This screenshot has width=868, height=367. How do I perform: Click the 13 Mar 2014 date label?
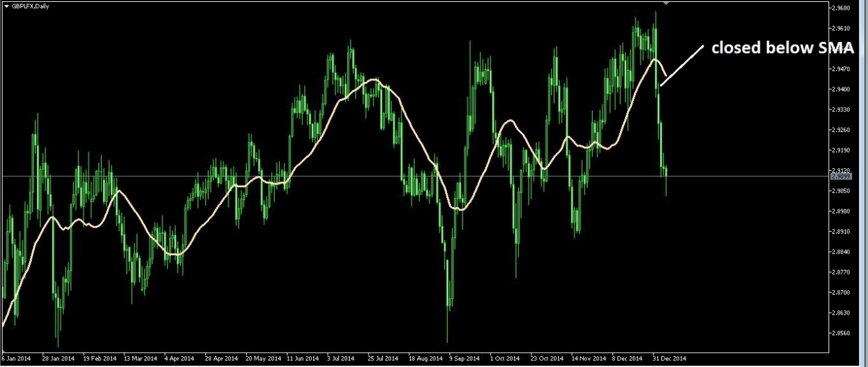pos(141,358)
